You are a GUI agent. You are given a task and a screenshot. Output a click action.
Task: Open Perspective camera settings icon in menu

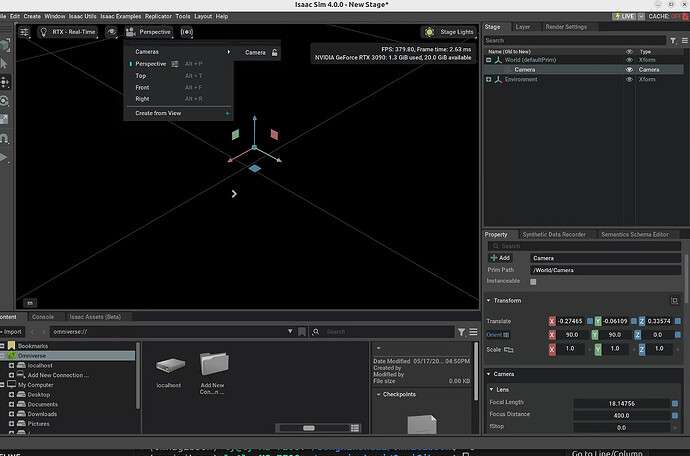tap(175, 64)
